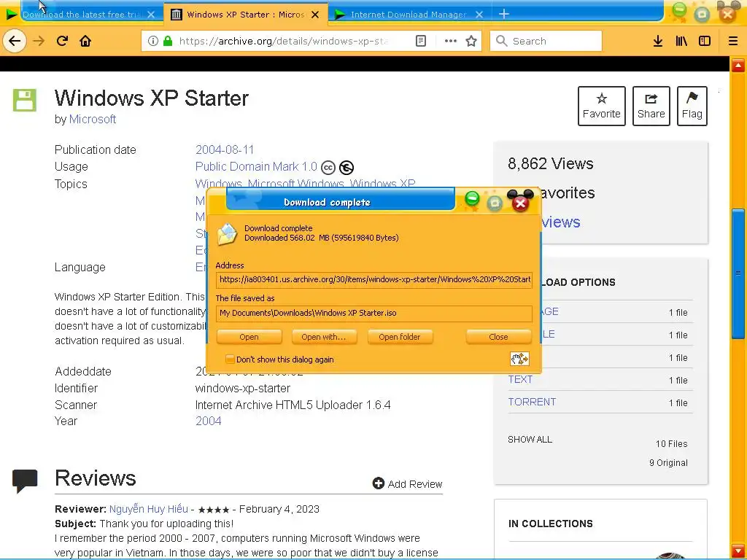
Task: Open a new browser tab
Action: point(503,14)
